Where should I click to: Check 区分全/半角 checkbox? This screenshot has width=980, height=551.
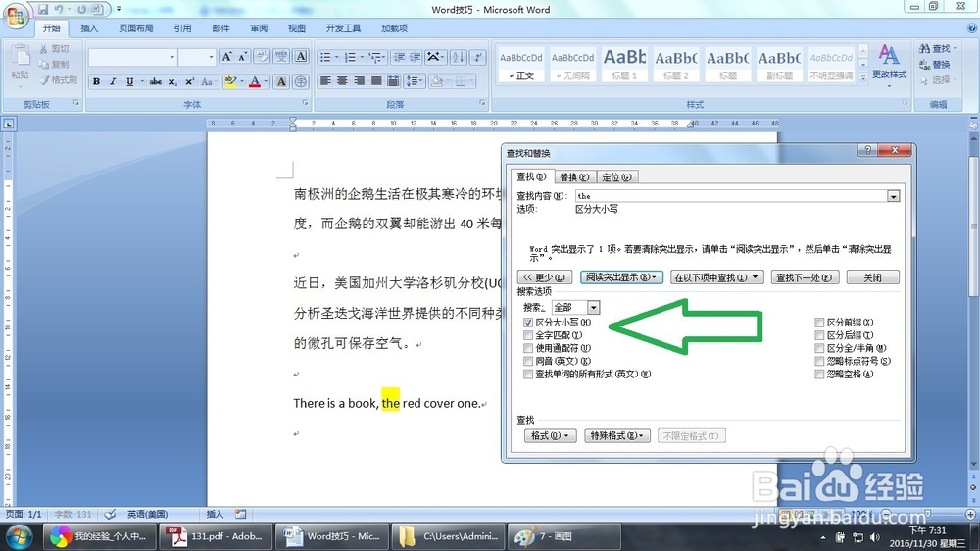819,348
